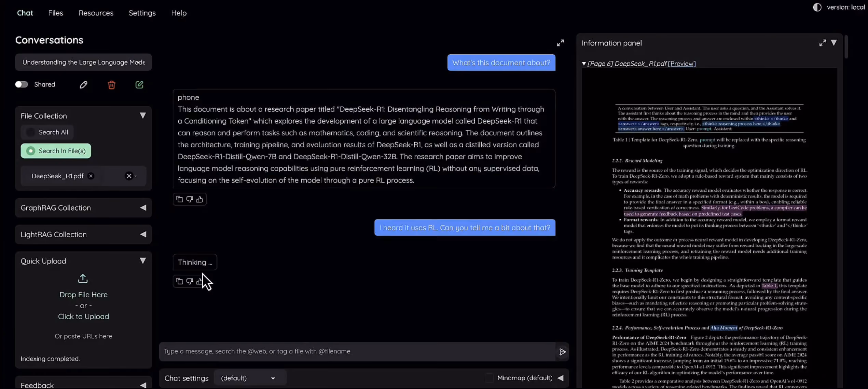Click to Upload a file
This screenshot has width=868, height=389.
(x=83, y=316)
